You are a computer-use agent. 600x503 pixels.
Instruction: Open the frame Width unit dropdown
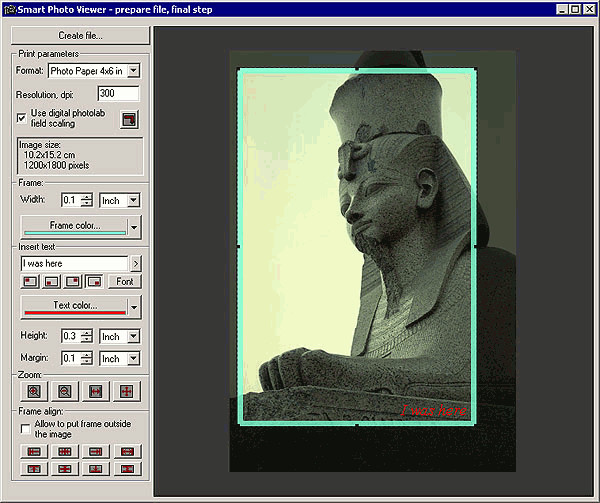pyautogui.click(x=133, y=200)
